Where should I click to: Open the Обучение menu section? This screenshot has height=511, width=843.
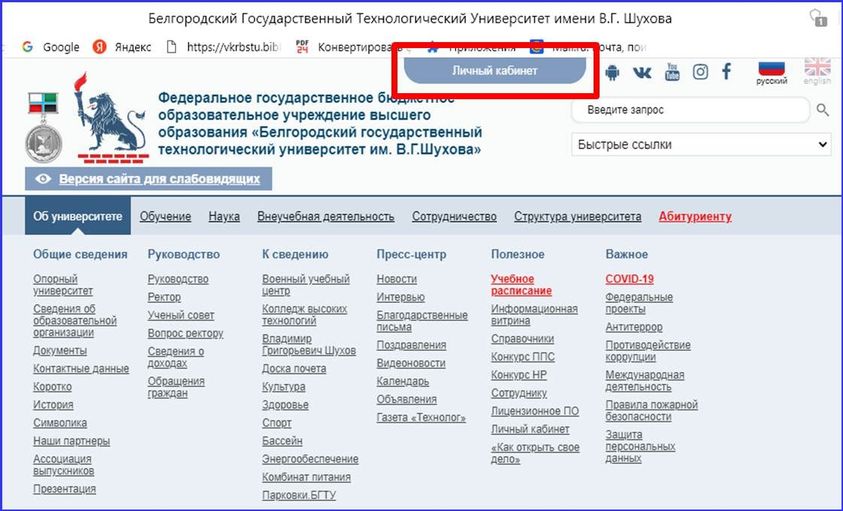click(x=165, y=216)
